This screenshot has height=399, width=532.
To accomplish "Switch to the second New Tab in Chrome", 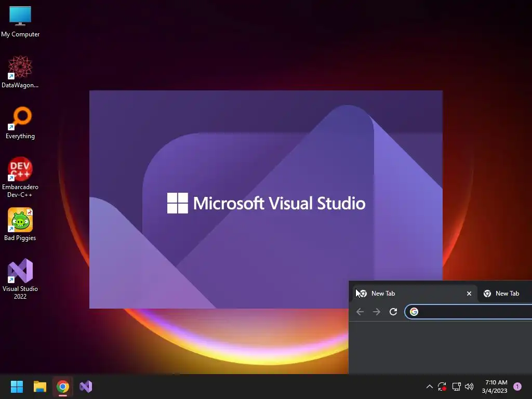I will (x=505, y=294).
